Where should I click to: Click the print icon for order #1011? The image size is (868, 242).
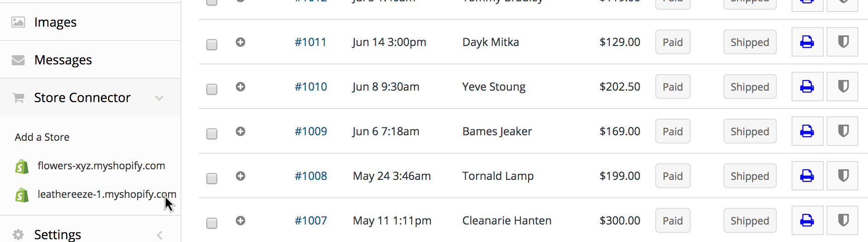coord(807,42)
